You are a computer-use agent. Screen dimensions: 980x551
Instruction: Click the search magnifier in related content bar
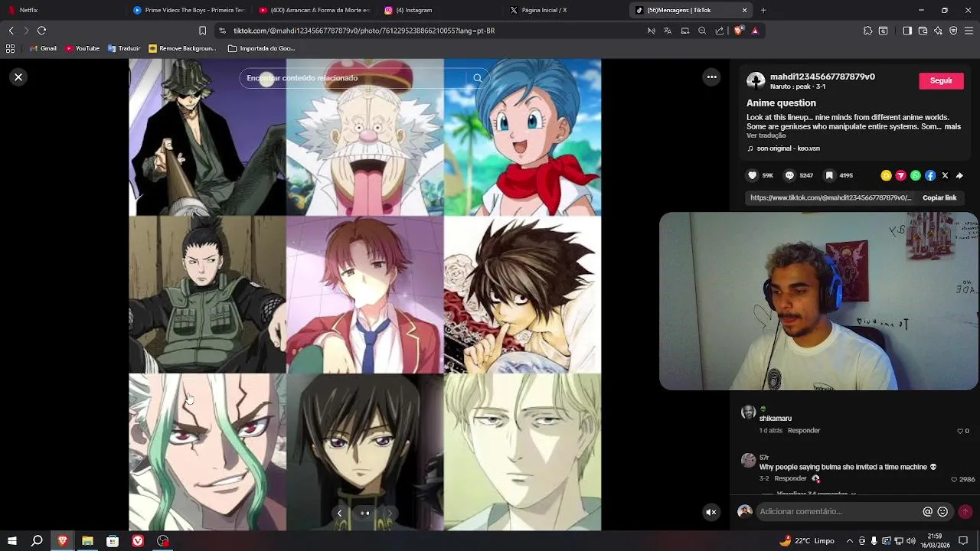(x=478, y=78)
